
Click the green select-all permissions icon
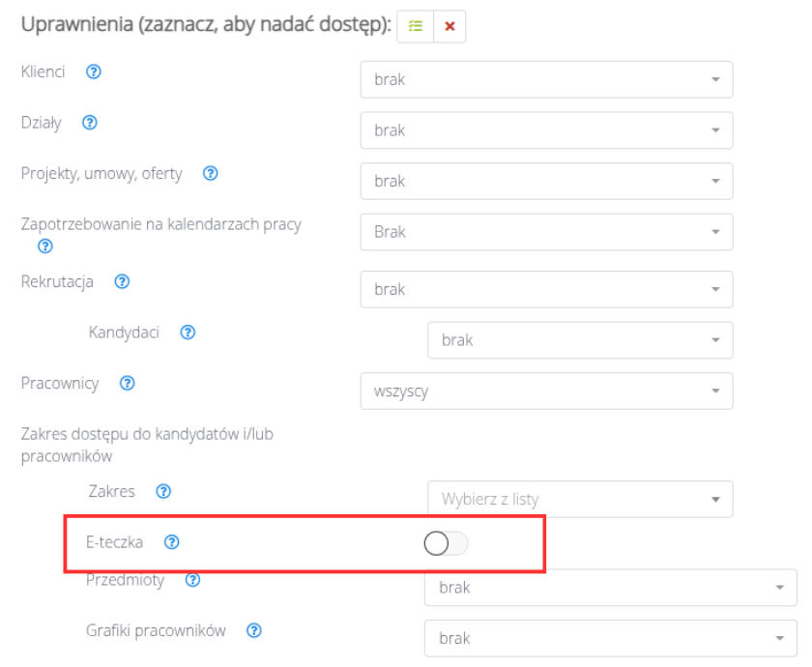[416, 26]
